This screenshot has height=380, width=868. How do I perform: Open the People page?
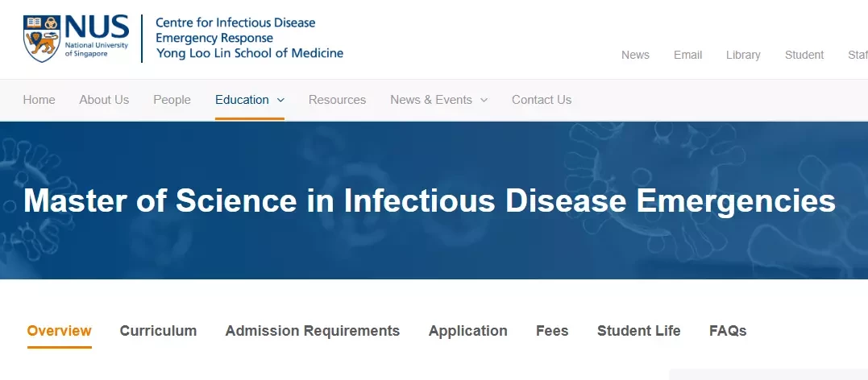point(172,100)
